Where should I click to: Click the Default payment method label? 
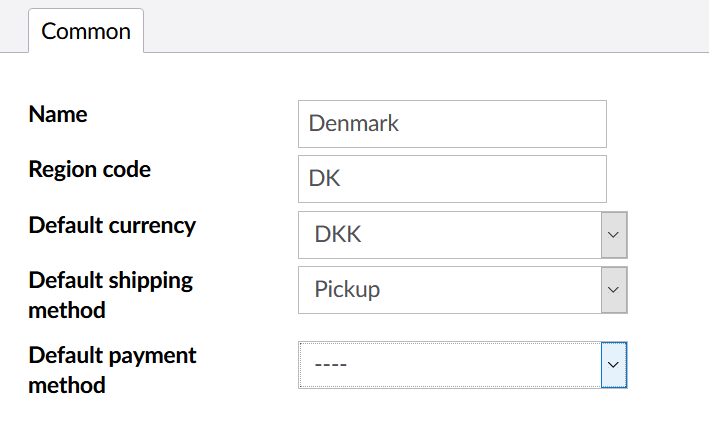(112, 370)
